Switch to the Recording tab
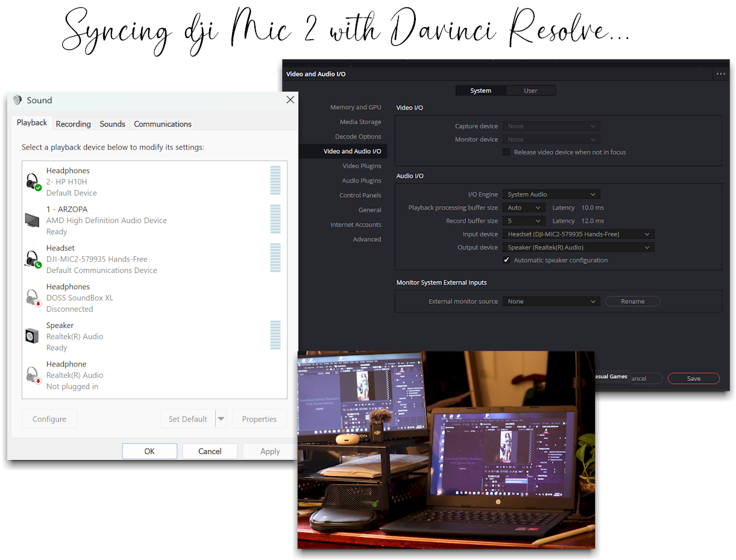The height and width of the screenshot is (560, 736). coord(73,124)
